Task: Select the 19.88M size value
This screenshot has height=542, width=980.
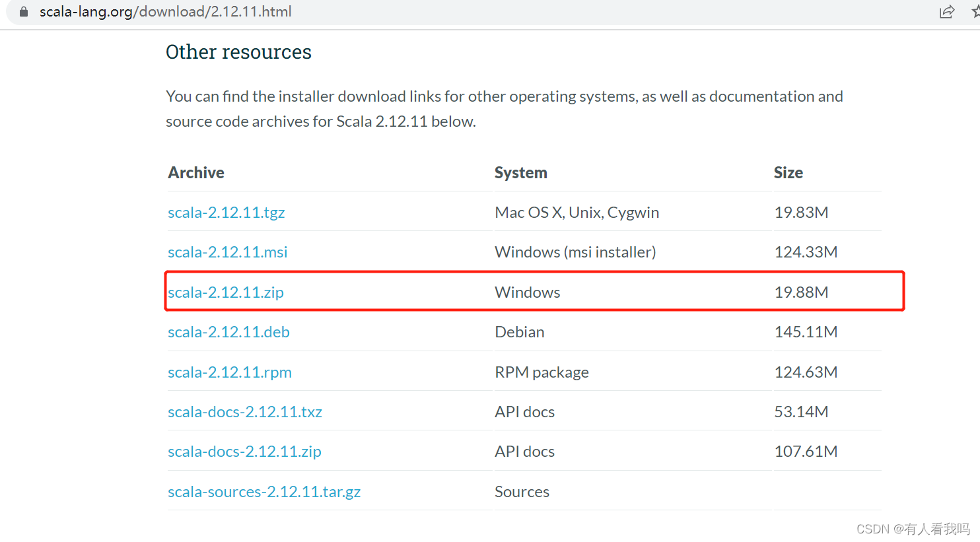Action: click(x=801, y=292)
